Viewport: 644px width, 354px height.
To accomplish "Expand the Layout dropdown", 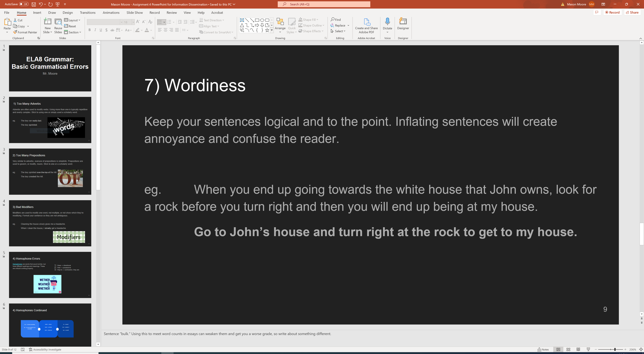I will [x=72, y=20].
